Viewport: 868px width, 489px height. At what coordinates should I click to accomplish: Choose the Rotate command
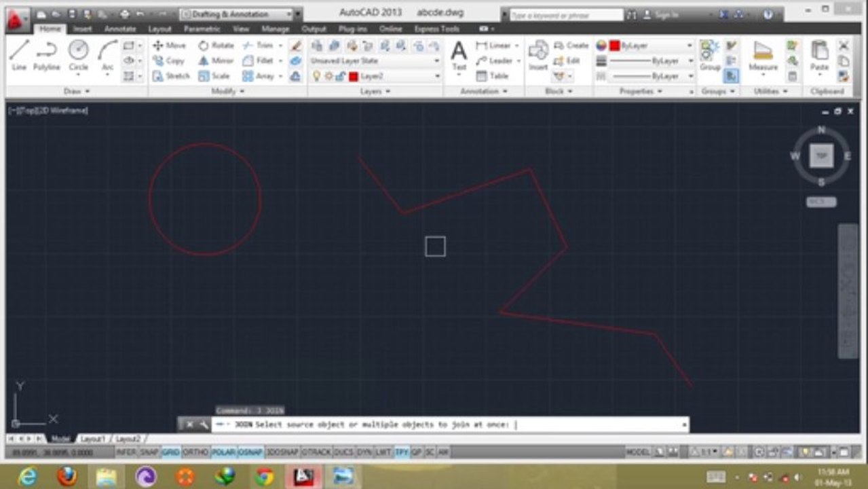coord(216,46)
